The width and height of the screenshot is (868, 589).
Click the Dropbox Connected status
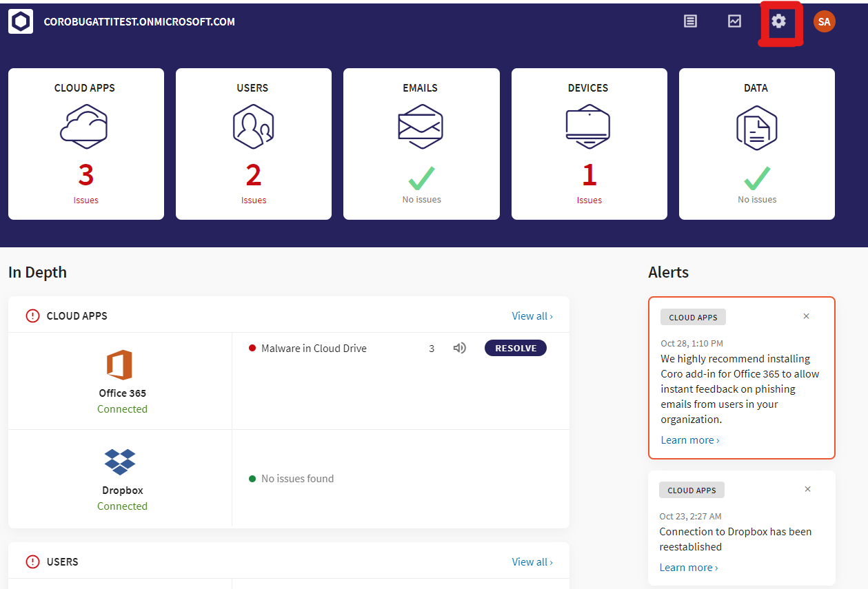122,506
